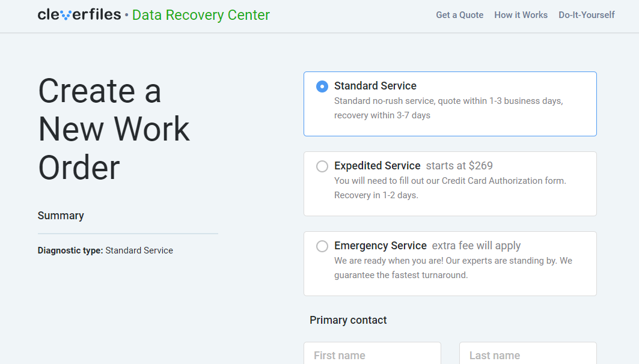Open the Get a Quote page

[x=459, y=15]
